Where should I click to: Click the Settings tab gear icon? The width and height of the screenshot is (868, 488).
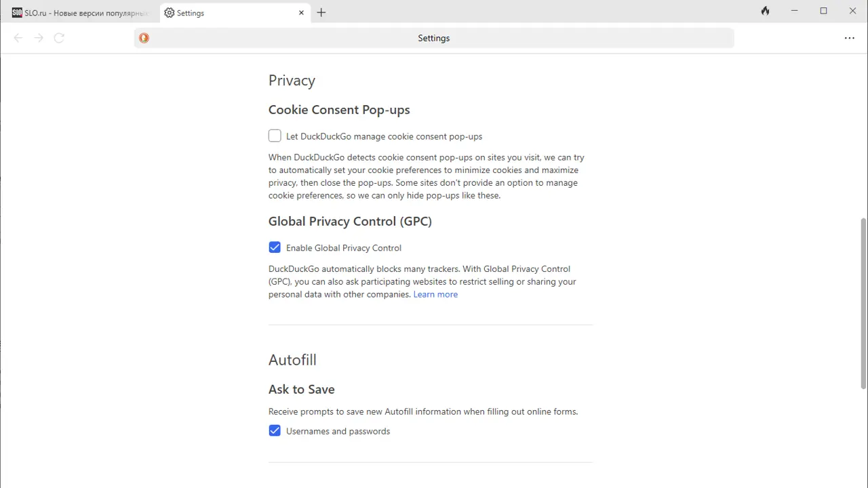170,13
